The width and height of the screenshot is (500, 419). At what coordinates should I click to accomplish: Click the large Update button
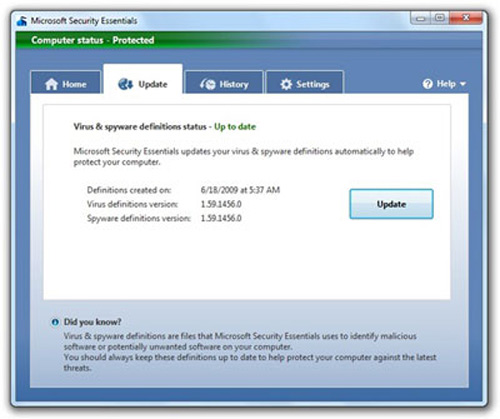click(x=391, y=204)
